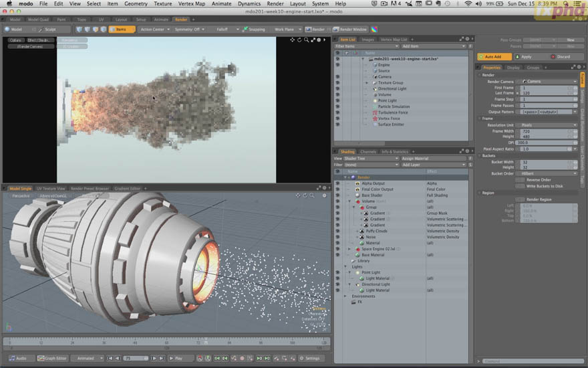
Task: Open Add Item dropdown
Action: [433, 46]
